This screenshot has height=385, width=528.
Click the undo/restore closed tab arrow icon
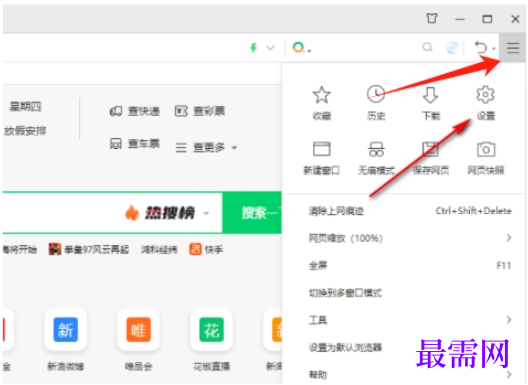tap(481, 47)
